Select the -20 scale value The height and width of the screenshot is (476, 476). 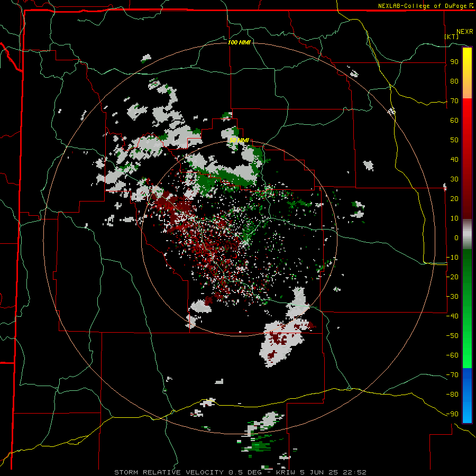click(x=452, y=277)
